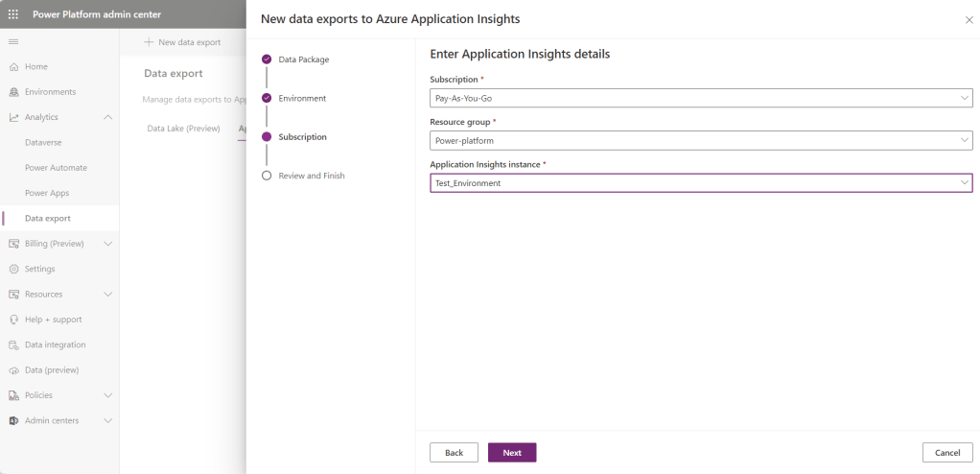This screenshot has height=474, width=980.
Task: Select the Data Package wizard step
Action: point(303,59)
